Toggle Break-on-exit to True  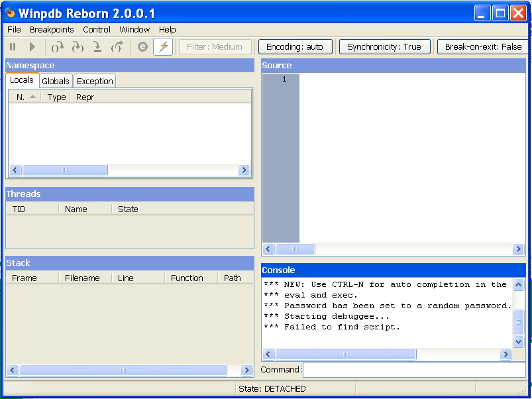coord(482,46)
